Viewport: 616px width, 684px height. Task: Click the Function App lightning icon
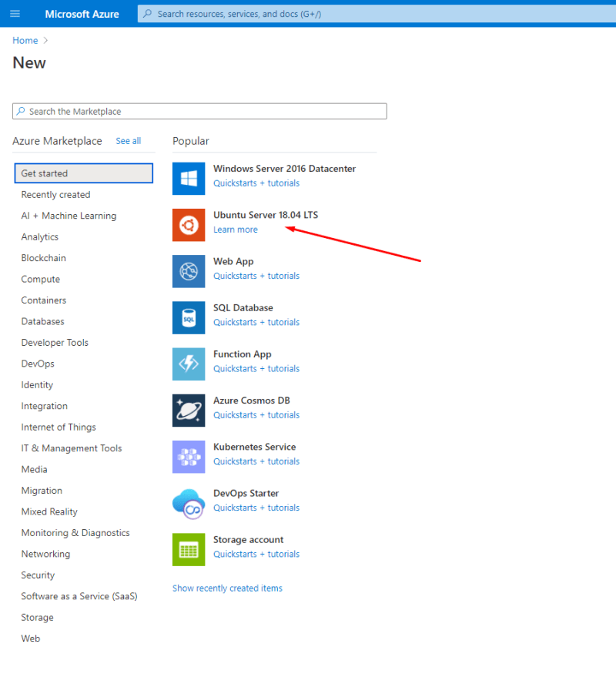(189, 364)
